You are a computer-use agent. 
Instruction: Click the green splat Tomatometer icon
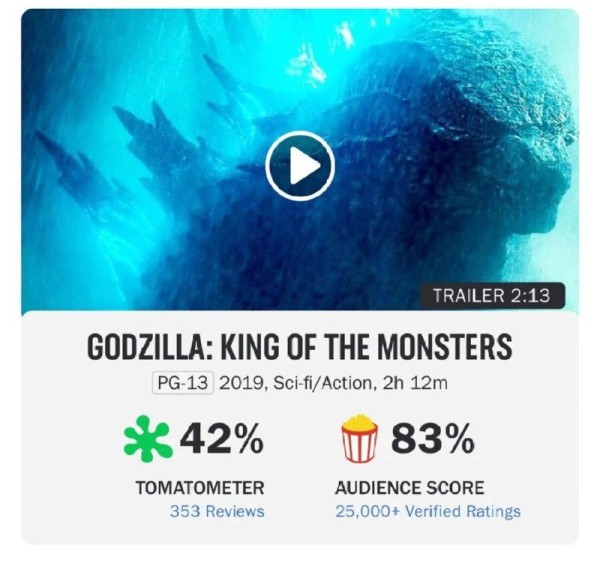point(148,438)
